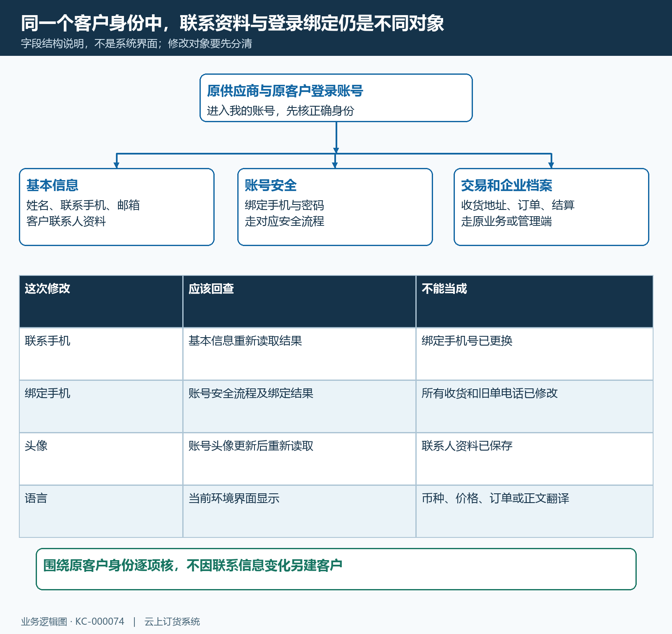
Task: Select the cell 所有收货和旧单电话已修改
Action: coord(535,406)
